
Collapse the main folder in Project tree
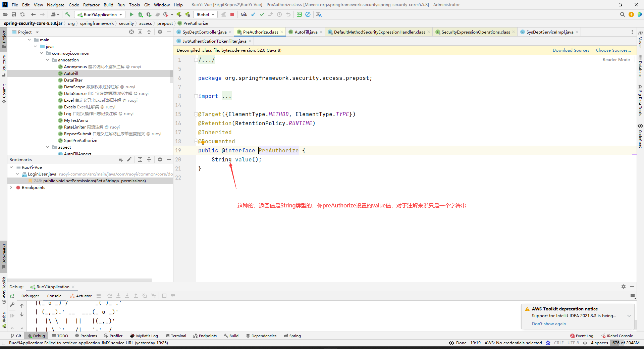[30, 40]
